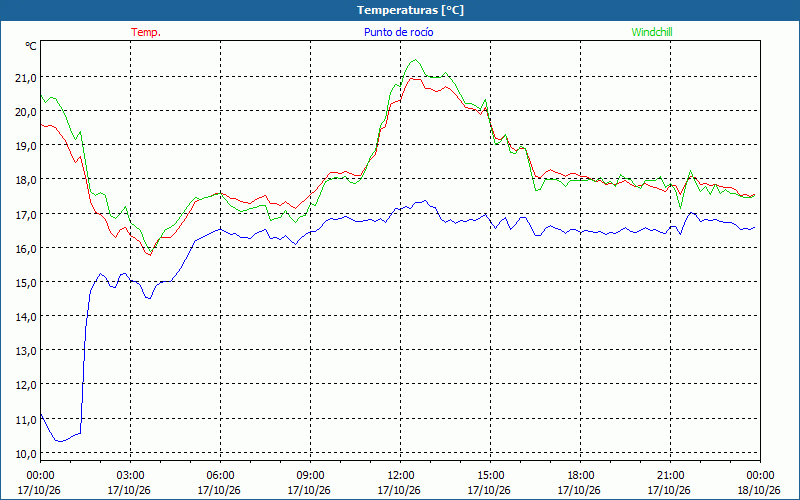Click the '20,0' y-axis value
This screenshot has width=800, height=500.
[27, 112]
